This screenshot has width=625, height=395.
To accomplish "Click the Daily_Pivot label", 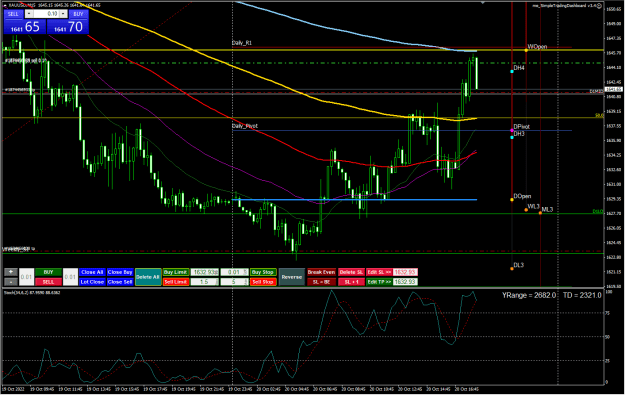I will click(245, 126).
